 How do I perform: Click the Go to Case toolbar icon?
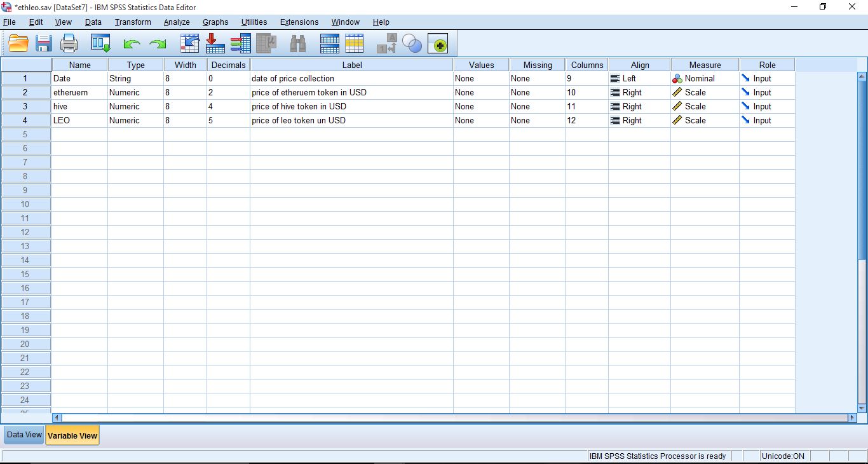click(190, 44)
